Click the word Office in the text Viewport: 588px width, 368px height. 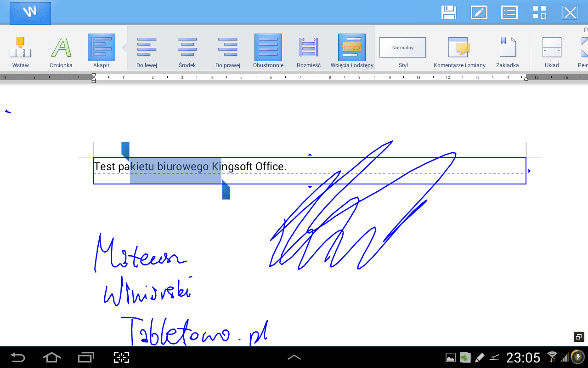269,166
